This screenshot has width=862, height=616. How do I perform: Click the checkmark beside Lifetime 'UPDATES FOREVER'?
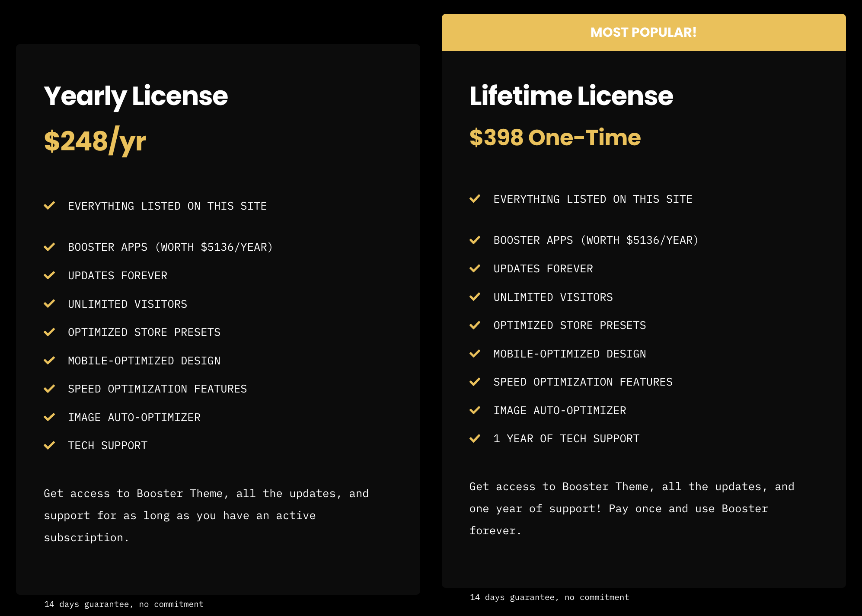pos(475,268)
